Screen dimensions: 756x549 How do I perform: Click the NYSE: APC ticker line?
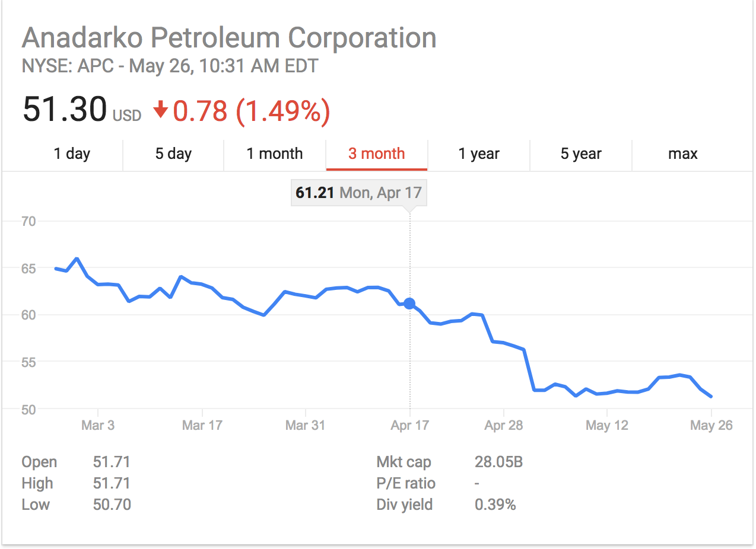tap(170, 66)
